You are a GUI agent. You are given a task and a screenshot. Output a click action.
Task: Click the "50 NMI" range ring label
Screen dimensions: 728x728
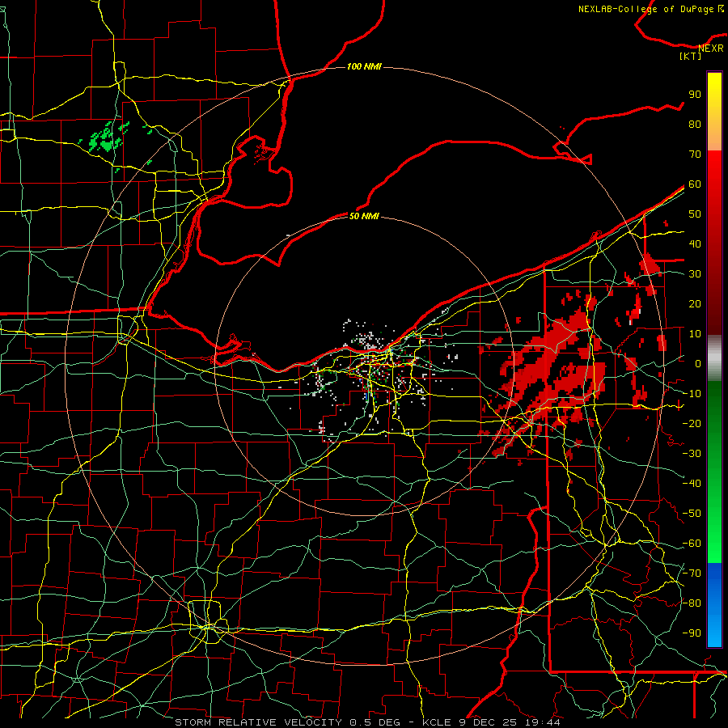coord(364,216)
